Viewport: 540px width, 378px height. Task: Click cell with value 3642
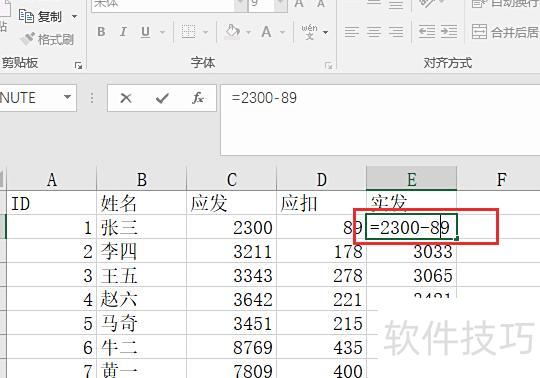(231, 299)
